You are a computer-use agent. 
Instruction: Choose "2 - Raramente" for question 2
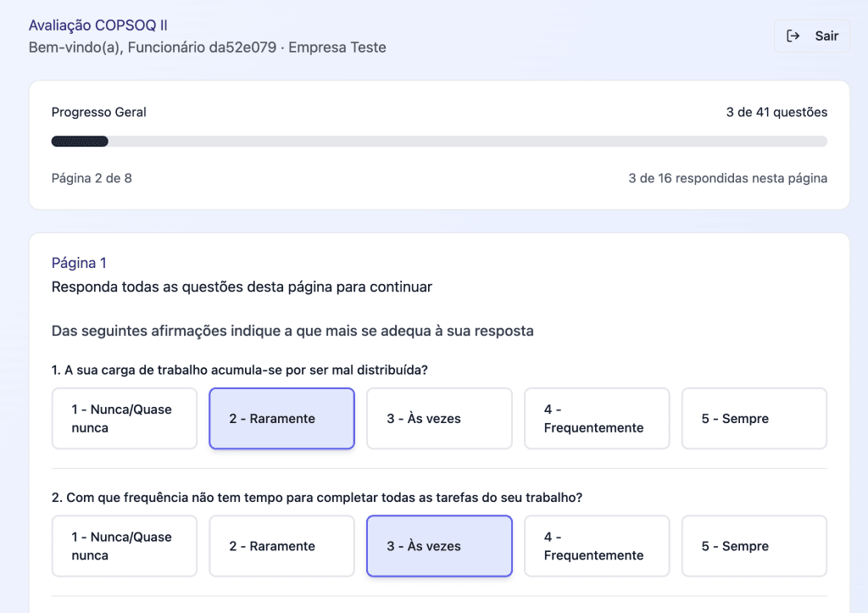(281, 546)
